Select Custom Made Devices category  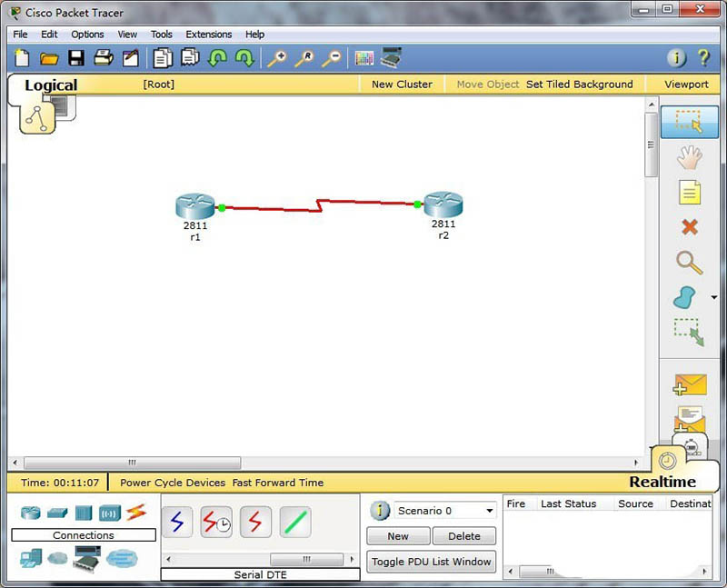tap(86, 558)
